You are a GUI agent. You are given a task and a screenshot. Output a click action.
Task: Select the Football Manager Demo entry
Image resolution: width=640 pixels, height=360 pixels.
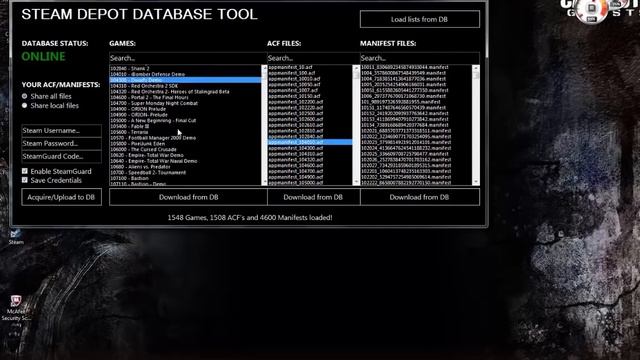point(185,138)
